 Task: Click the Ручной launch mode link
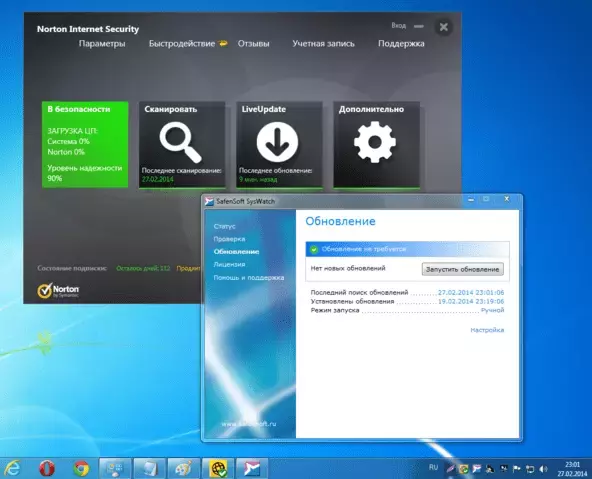point(492,310)
